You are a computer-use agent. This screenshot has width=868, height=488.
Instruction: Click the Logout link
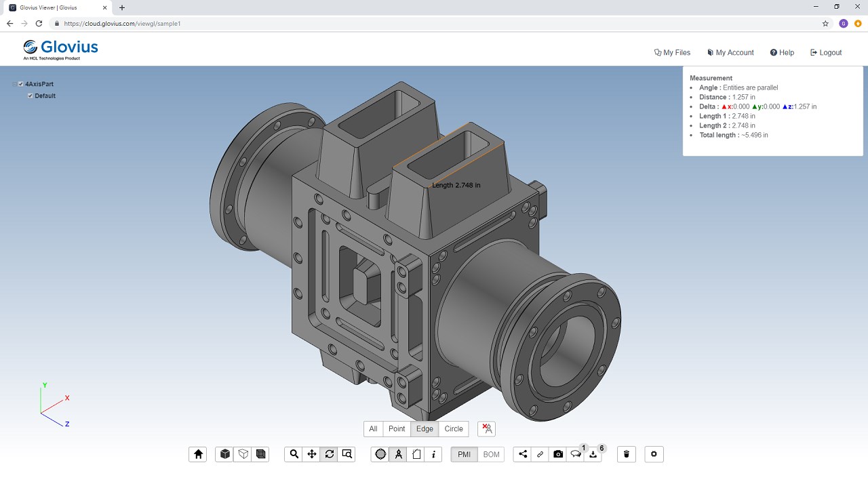click(826, 52)
